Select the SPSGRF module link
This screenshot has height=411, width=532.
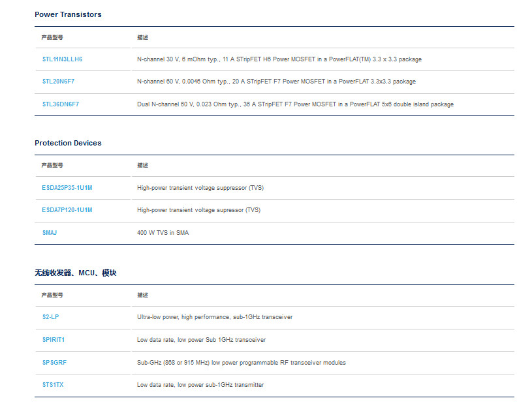click(x=54, y=363)
